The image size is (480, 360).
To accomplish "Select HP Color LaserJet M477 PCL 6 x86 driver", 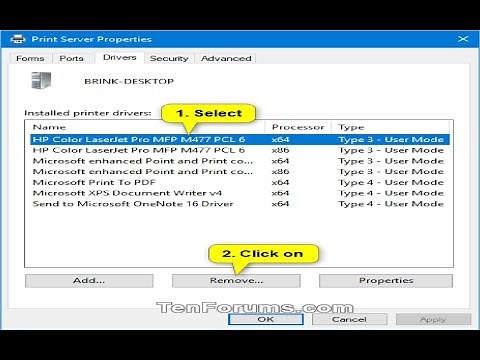I will tap(240, 150).
